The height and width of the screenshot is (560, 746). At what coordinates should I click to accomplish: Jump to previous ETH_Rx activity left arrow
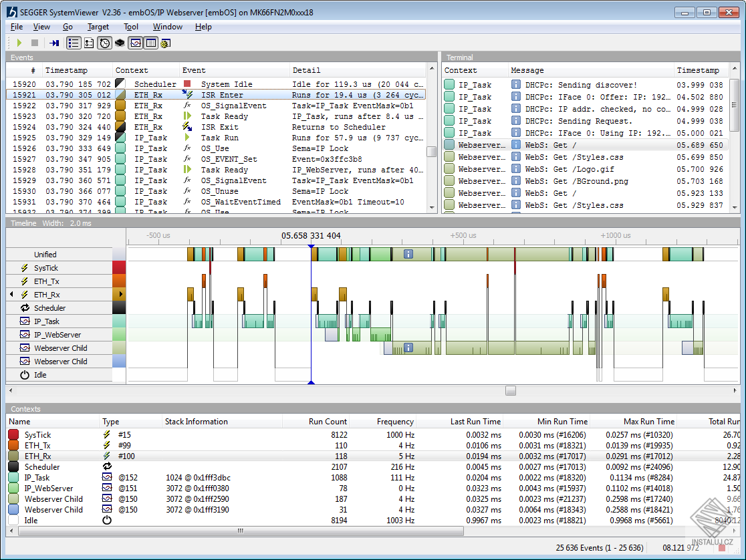pos(11,295)
